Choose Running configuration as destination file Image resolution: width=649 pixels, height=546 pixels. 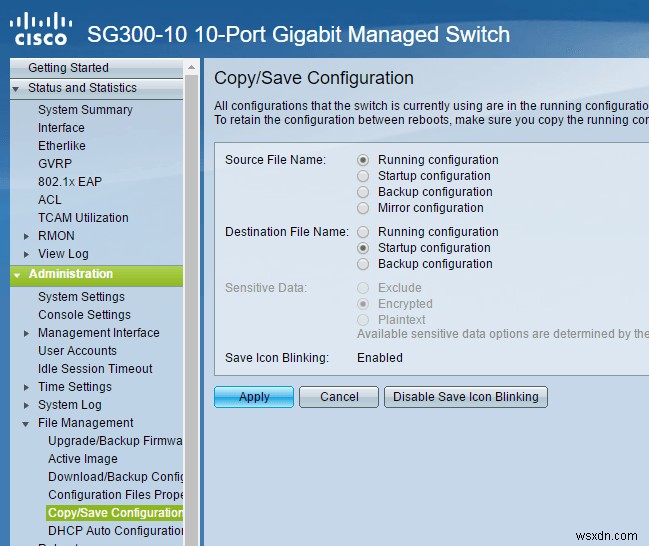click(363, 232)
